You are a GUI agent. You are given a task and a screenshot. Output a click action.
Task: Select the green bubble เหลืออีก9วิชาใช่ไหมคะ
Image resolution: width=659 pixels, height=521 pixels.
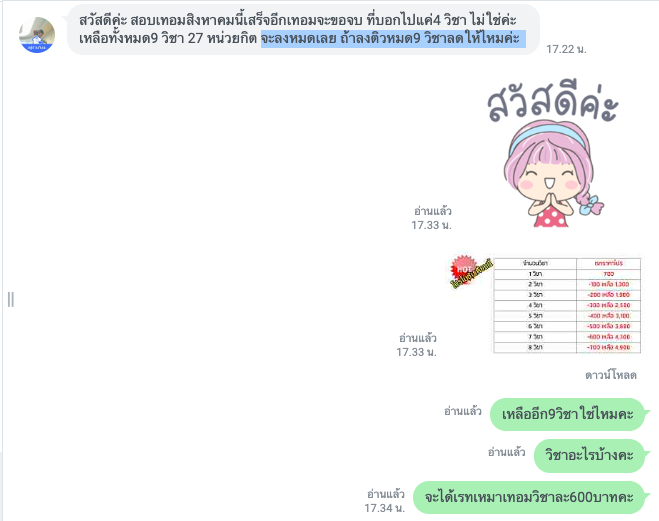(567, 414)
